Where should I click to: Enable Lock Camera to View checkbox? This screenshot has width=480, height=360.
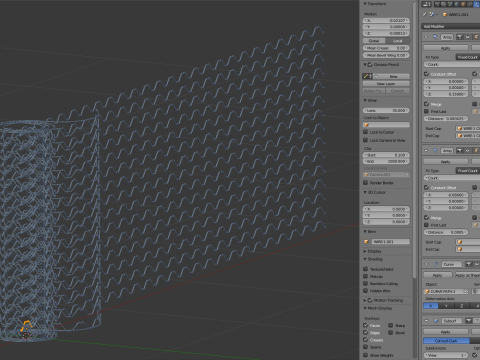[x=366, y=140]
